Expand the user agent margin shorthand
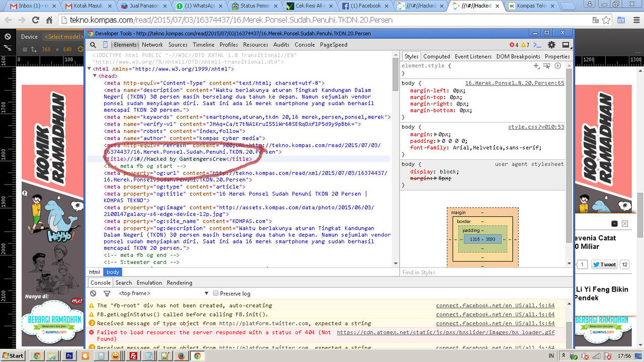The width and height of the screenshot is (644, 362). coord(436,178)
